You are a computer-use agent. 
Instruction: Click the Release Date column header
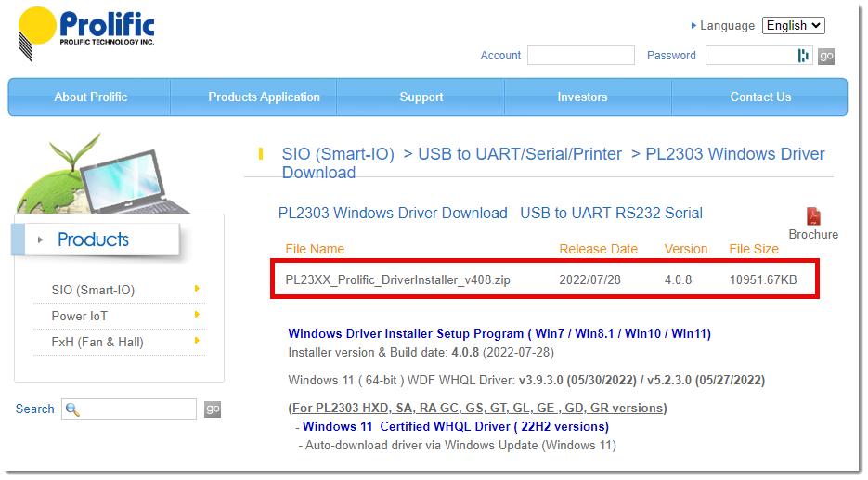599,249
